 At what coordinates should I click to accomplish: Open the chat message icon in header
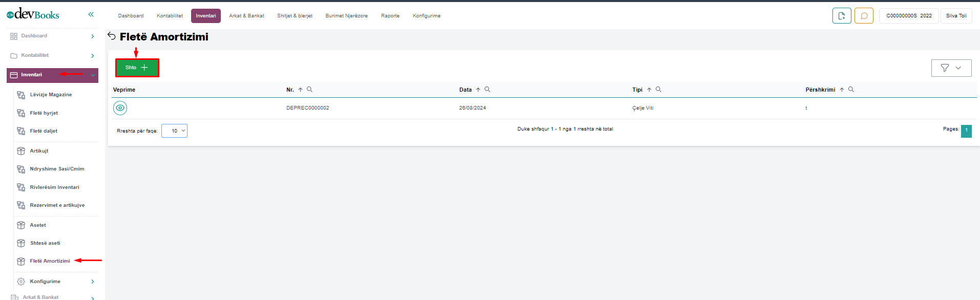(x=864, y=16)
